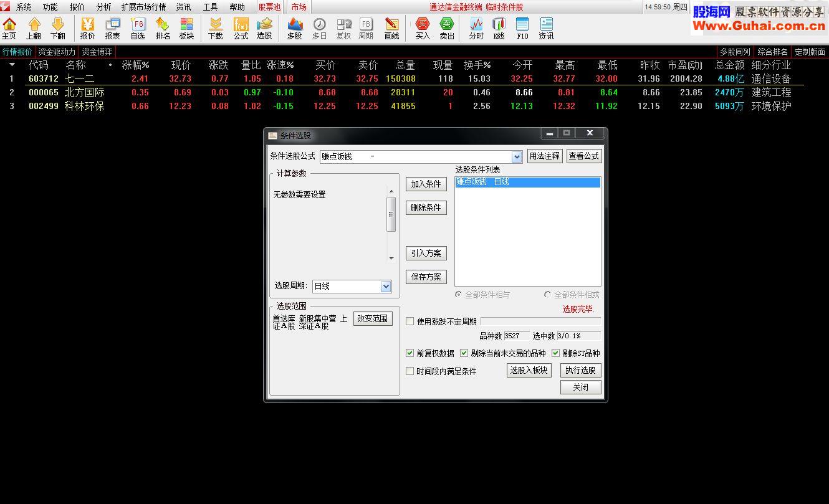Open the 自选 F6 watchlist icon

(x=138, y=28)
